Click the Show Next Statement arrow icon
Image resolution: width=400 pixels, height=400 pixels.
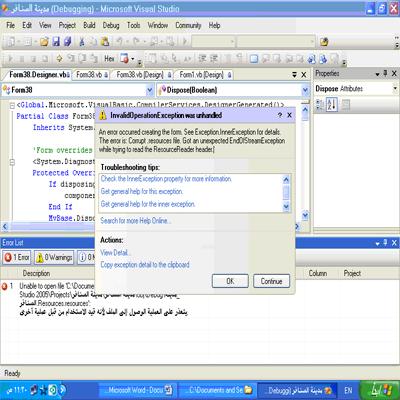point(59,59)
